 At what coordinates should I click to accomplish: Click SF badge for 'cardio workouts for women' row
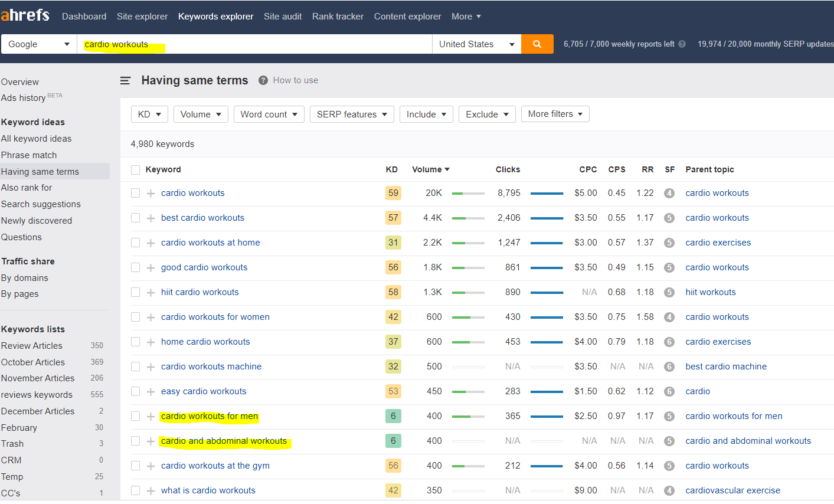tap(669, 317)
